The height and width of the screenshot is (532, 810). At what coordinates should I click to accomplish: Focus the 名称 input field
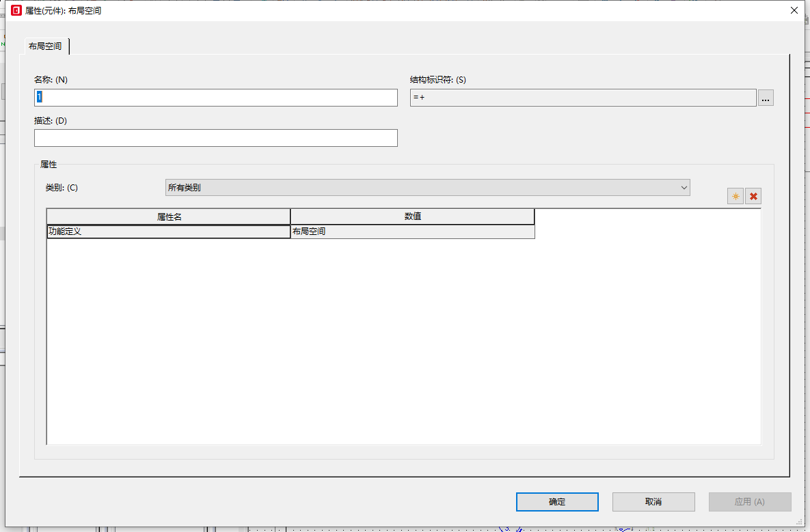pyautogui.click(x=215, y=98)
